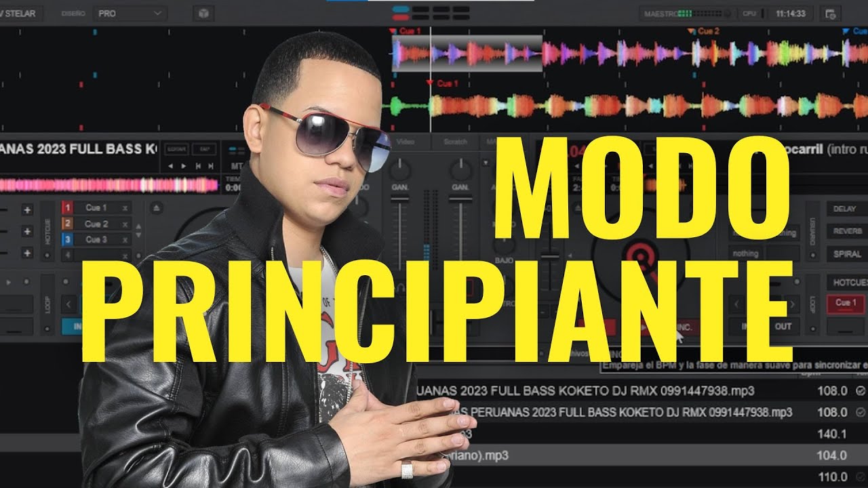Click the loop OUT button on right deck
The height and width of the screenshot is (488, 868).
pos(783,326)
